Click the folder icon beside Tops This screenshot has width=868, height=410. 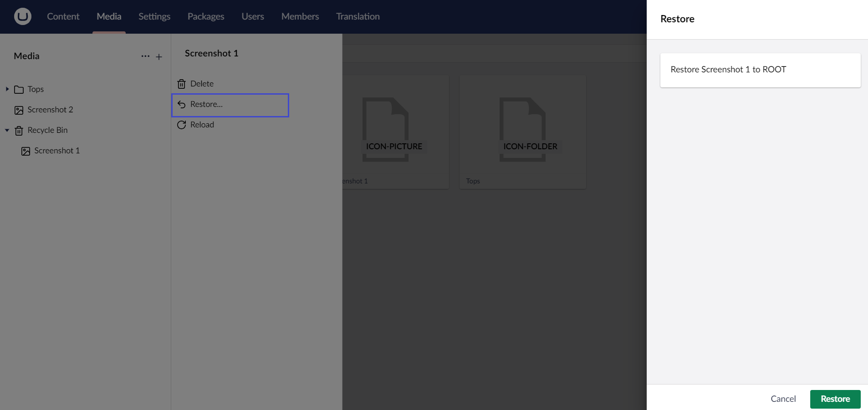coord(18,89)
